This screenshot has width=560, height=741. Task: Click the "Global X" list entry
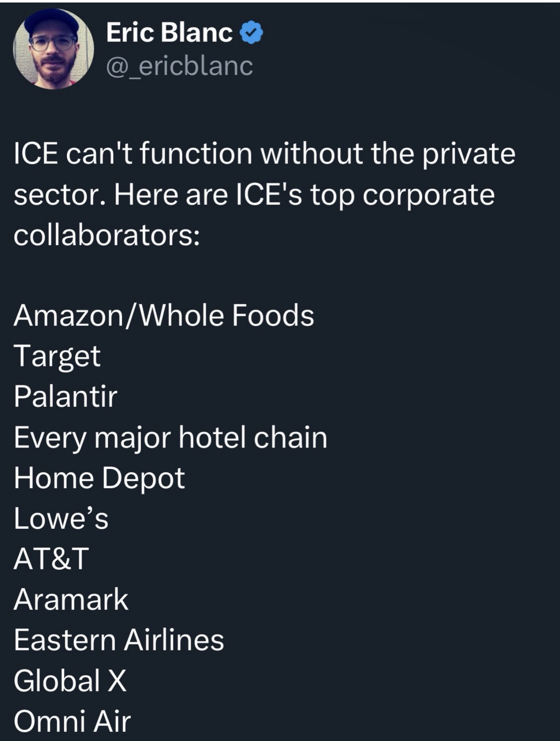[70, 680]
